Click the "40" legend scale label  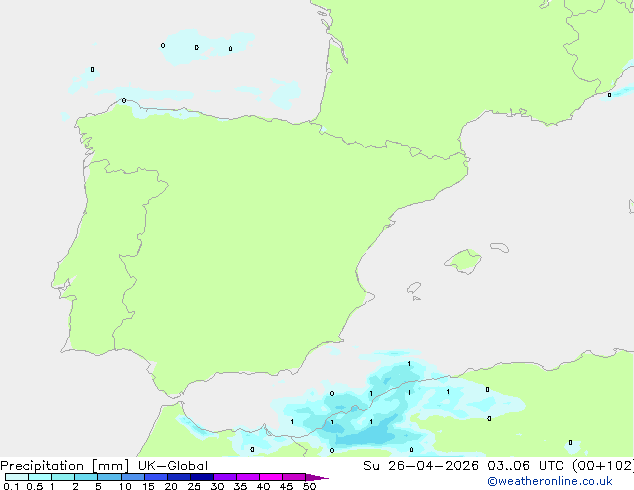click(263, 486)
